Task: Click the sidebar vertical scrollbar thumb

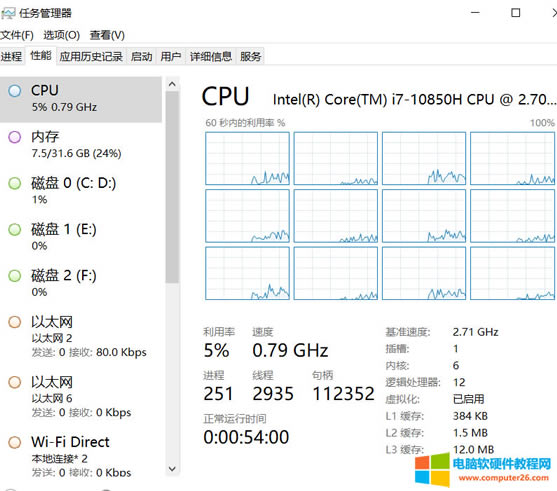Action: [x=172, y=188]
